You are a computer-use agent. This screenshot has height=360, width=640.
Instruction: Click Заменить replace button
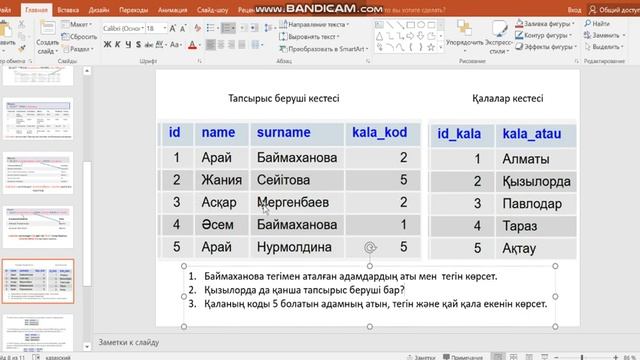pyautogui.click(x=604, y=36)
